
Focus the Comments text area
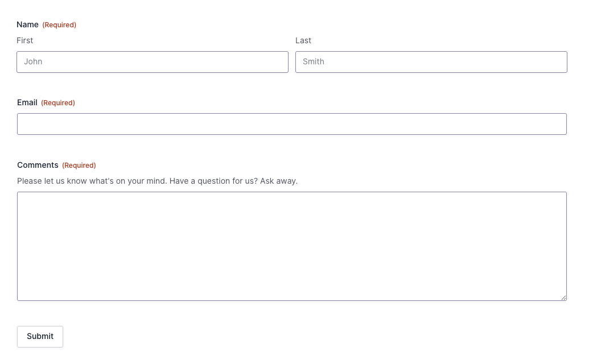coord(291,246)
